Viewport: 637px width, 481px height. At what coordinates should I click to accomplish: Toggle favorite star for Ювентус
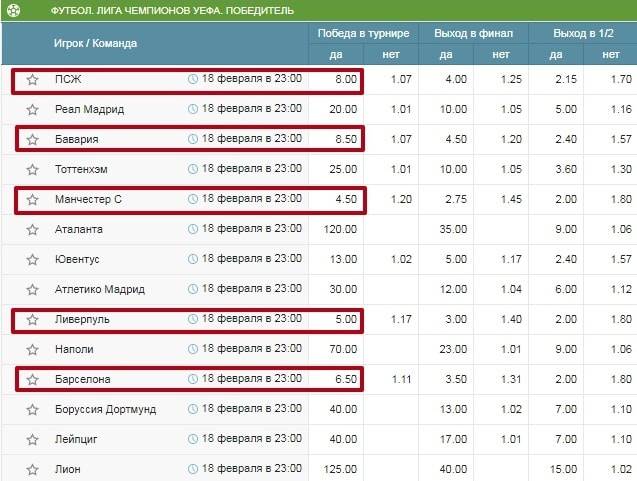click(x=32, y=259)
